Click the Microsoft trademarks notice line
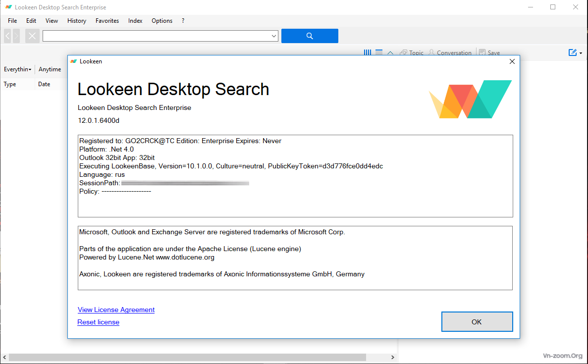 [212, 232]
